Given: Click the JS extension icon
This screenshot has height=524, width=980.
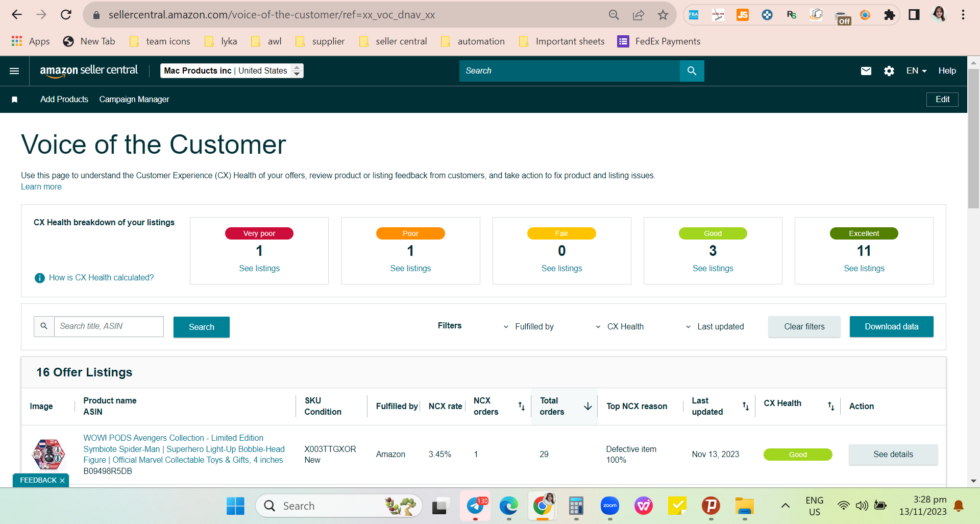Looking at the screenshot, I should (x=743, y=15).
